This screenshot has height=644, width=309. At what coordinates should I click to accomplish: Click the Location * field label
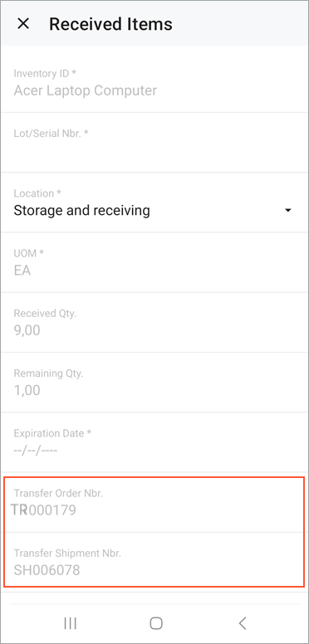(37, 193)
